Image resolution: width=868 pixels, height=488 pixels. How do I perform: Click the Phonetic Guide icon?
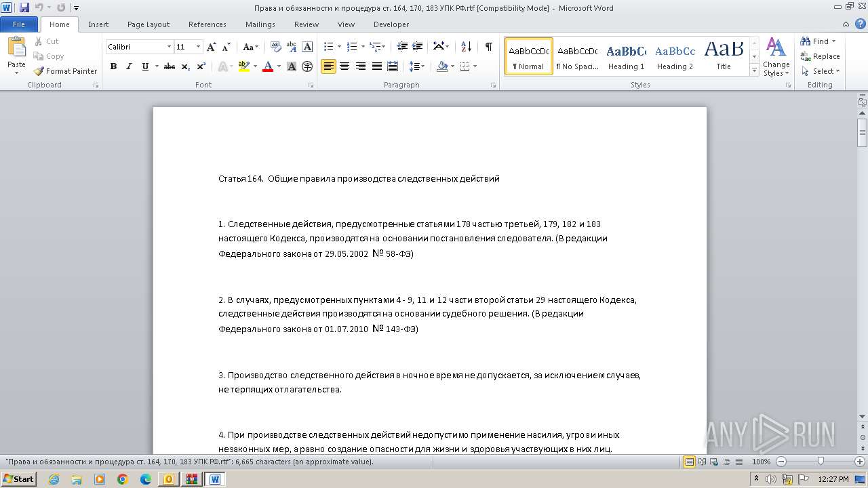pyautogui.click(x=292, y=47)
